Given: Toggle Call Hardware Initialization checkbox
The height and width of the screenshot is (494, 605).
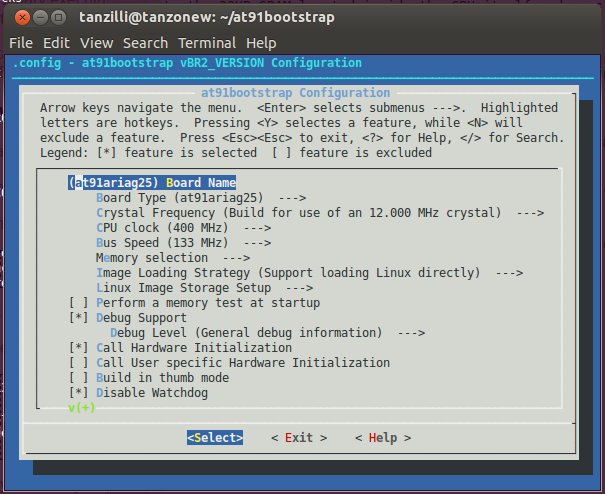Looking at the screenshot, I should pyautogui.click(x=180, y=348).
